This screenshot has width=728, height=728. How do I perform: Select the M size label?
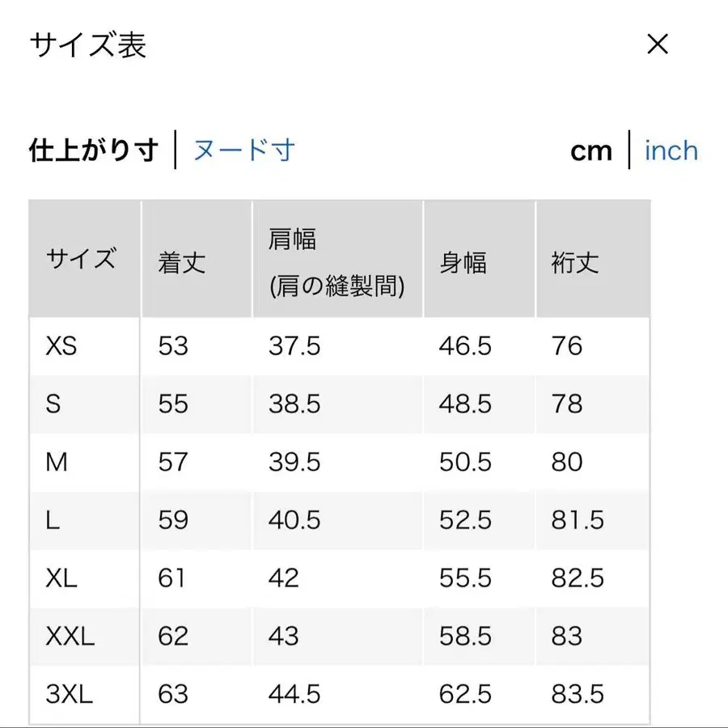pyautogui.click(x=57, y=462)
